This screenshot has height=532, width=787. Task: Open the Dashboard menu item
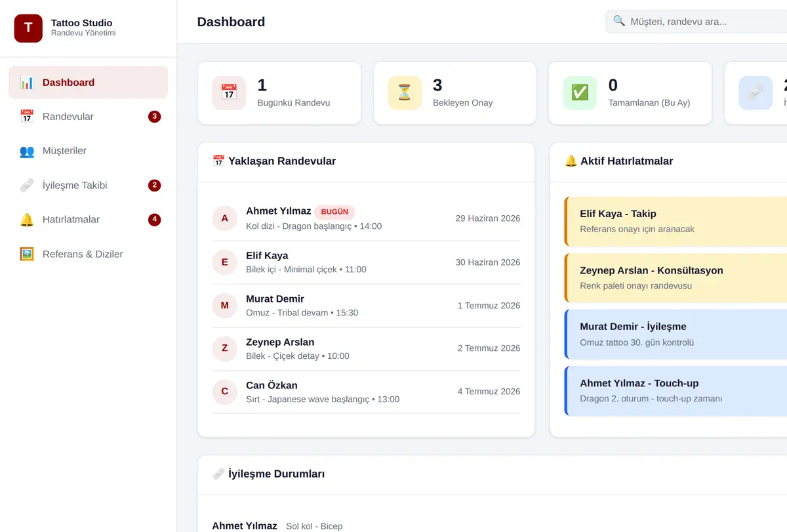click(89, 83)
